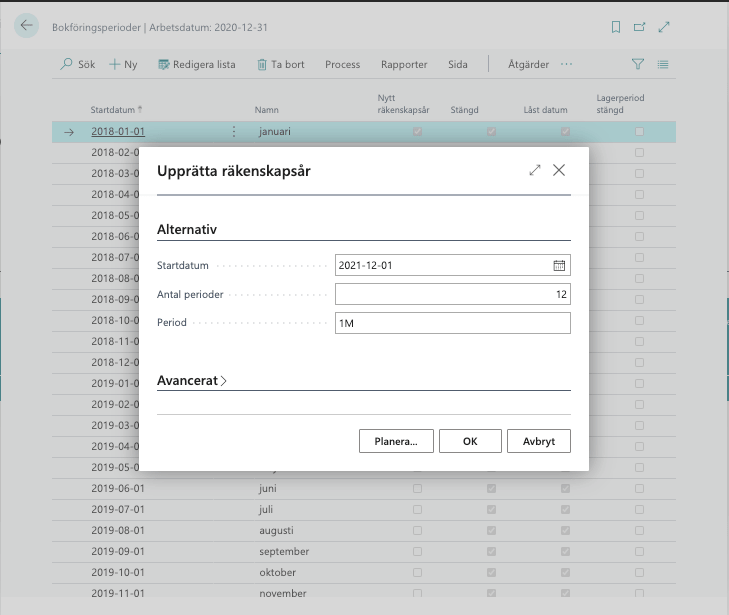Select the november name cell
Image resolution: width=729 pixels, height=615 pixels.
283,593
